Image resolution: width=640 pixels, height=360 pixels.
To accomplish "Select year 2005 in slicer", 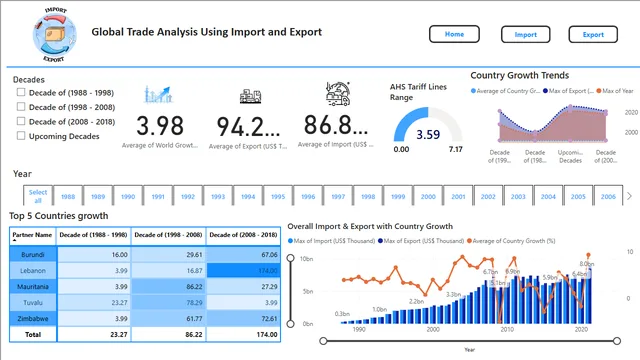I will click(578, 196).
